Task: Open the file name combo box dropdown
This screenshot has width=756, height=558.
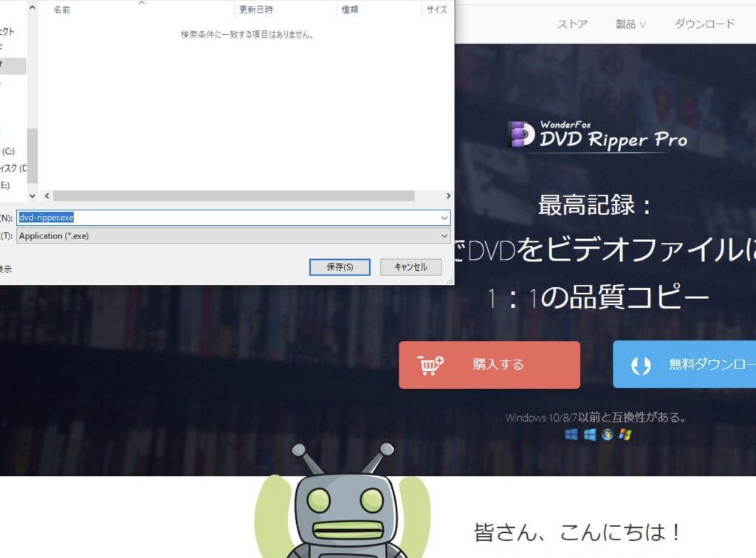Action: (444, 217)
